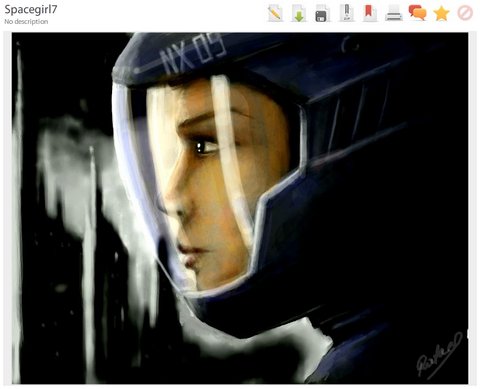
Task: Click the 'No description' text
Action: point(26,22)
